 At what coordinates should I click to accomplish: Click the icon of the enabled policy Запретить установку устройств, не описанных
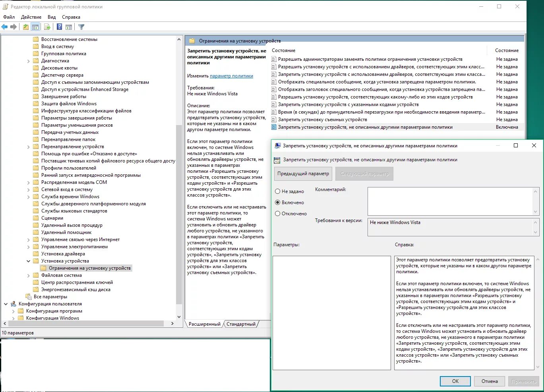tap(274, 127)
